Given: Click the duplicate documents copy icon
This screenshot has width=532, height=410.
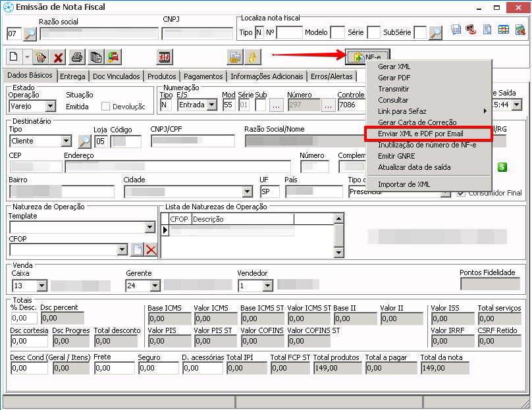Looking at the screenshot, I should coord(95,57).
